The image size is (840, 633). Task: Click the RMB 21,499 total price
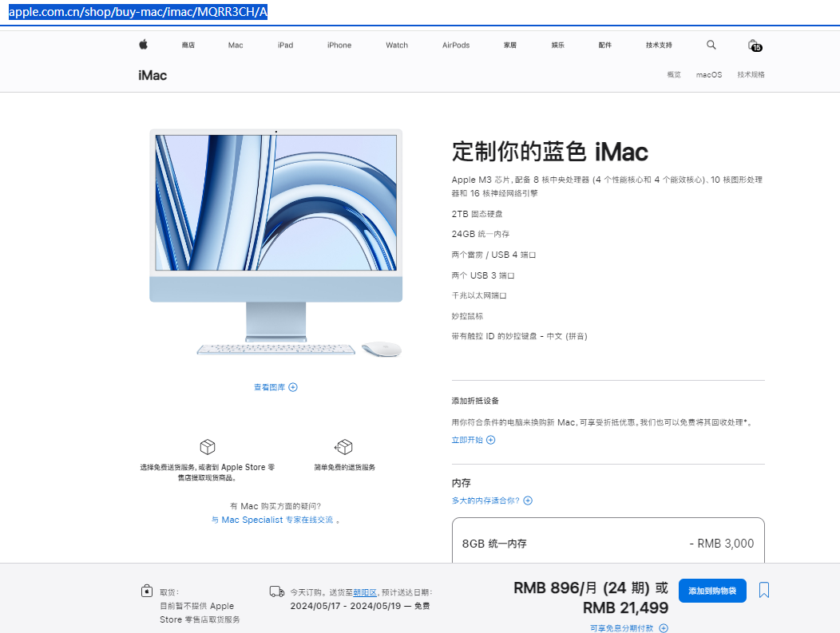[625, 607]
